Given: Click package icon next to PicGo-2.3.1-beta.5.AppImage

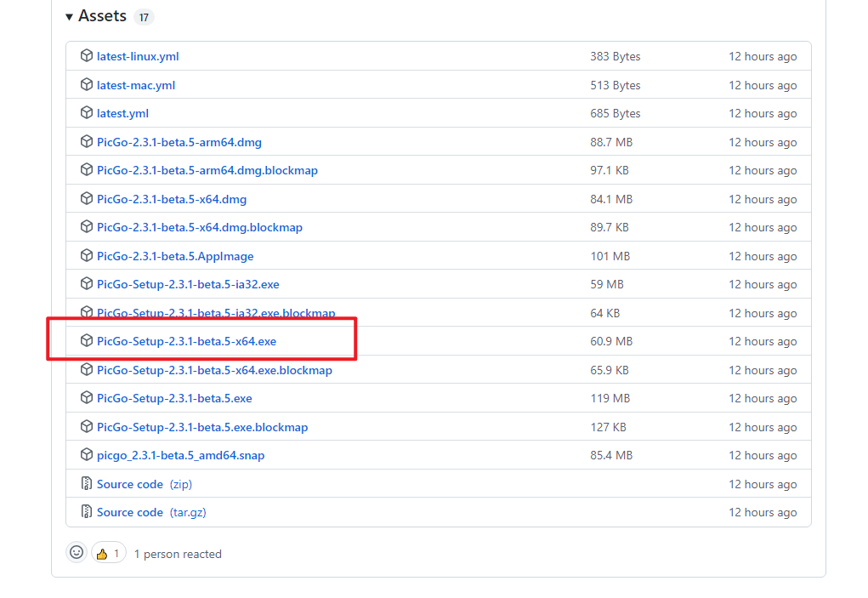Looking at the screenshot, I should (87, 255).
